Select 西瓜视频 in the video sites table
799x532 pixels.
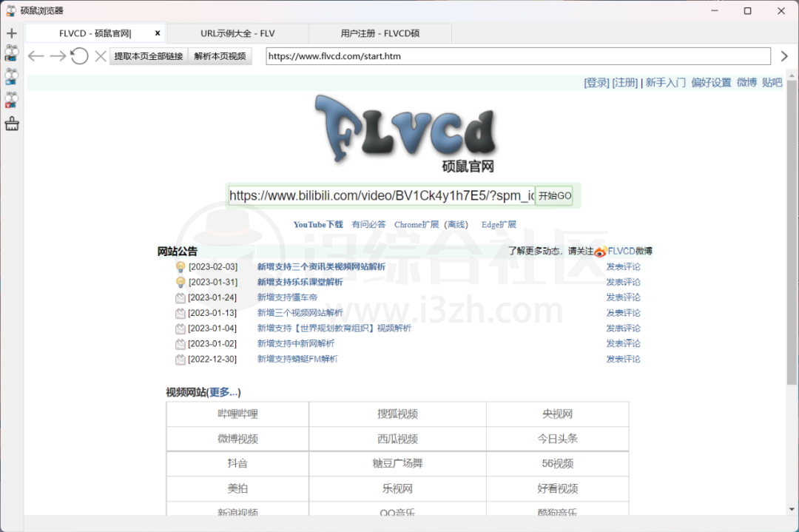click(x=397, y=439)
